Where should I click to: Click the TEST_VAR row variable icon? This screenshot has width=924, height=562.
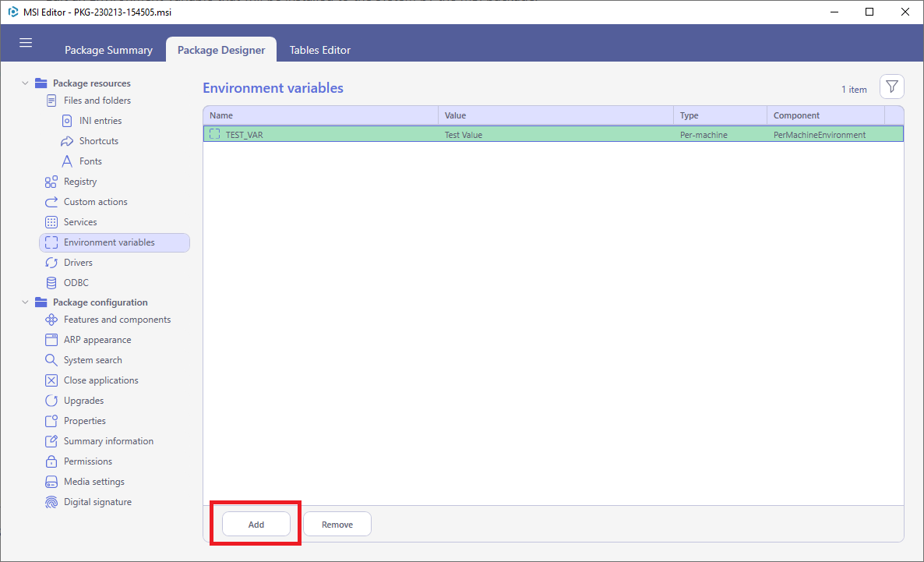(x=214, y=134)
